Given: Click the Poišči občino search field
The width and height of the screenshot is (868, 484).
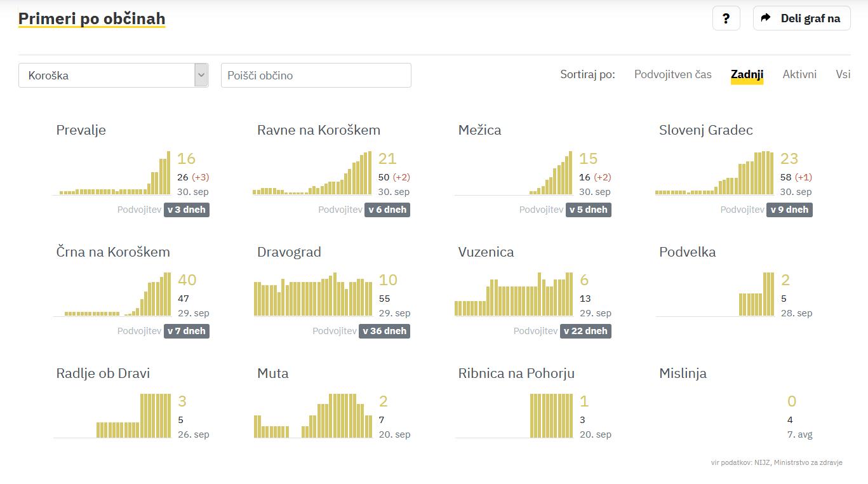Looking at the screenshot, I should pos(316,75).
